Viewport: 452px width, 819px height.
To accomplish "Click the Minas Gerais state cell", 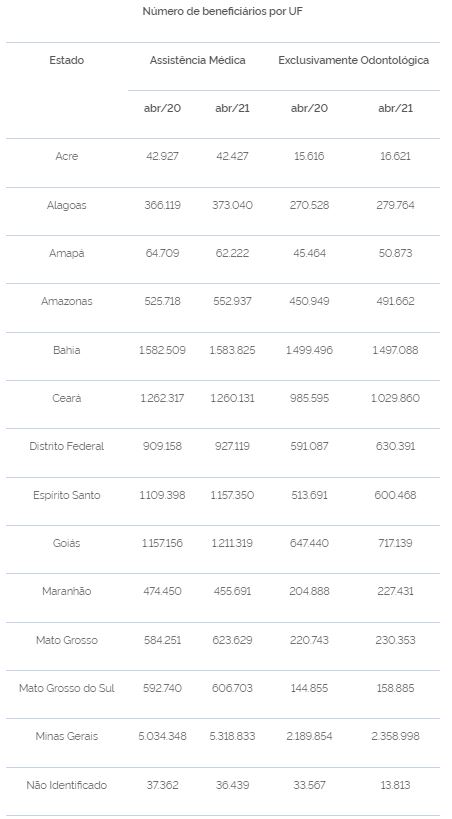I will 66,736.
